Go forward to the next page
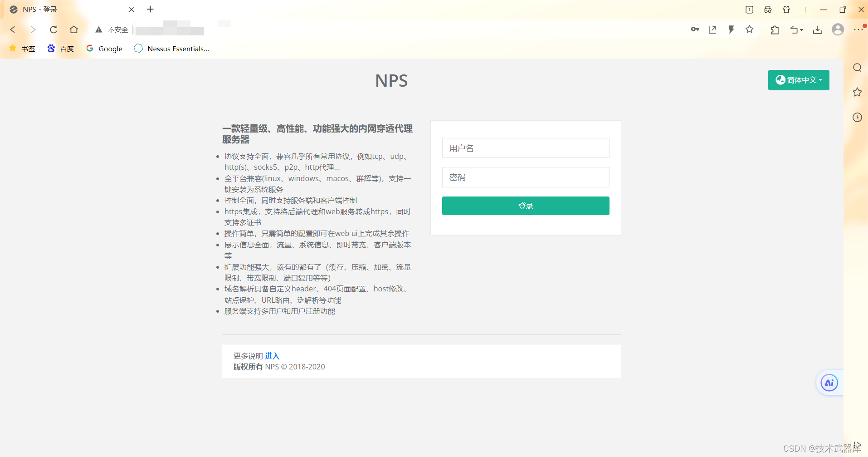868x457 pixels. click(33, 29)
